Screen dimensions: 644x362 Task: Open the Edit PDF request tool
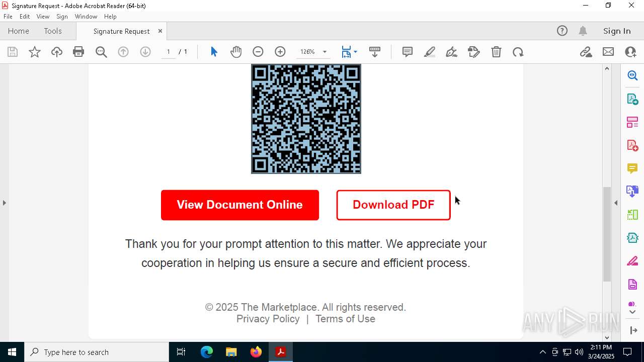(x=474, y=52)
